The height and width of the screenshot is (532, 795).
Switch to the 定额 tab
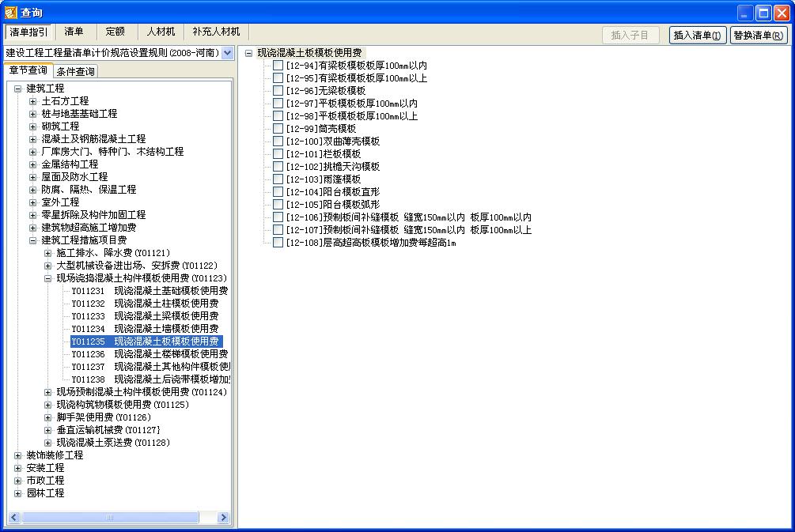pyautogui.click(x=115, y=32)
